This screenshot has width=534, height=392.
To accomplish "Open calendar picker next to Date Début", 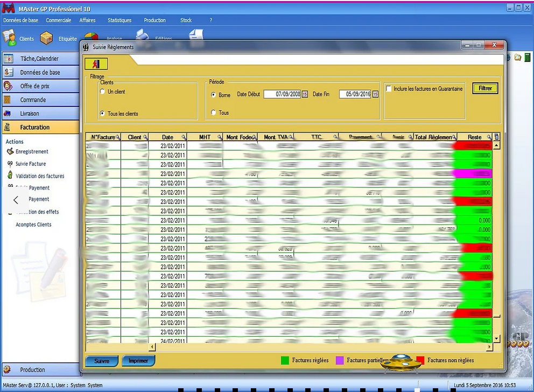I will (x=305, y=94).
